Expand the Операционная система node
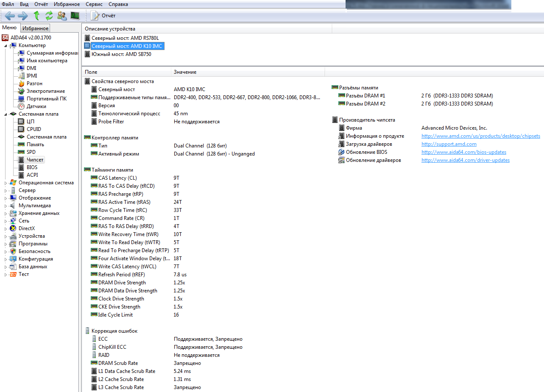 click(6, 183)
